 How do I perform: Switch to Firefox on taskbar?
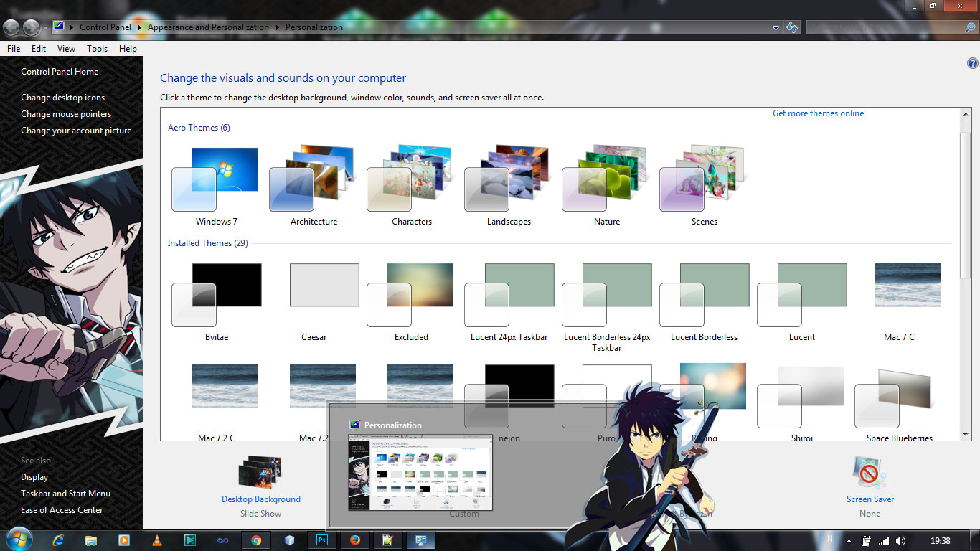354,540
